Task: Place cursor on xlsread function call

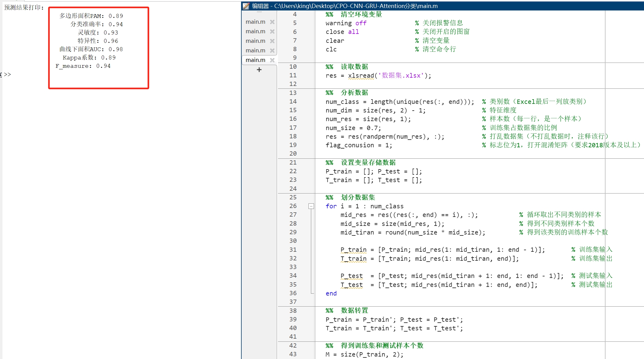Action: click(x=361, y=75)
